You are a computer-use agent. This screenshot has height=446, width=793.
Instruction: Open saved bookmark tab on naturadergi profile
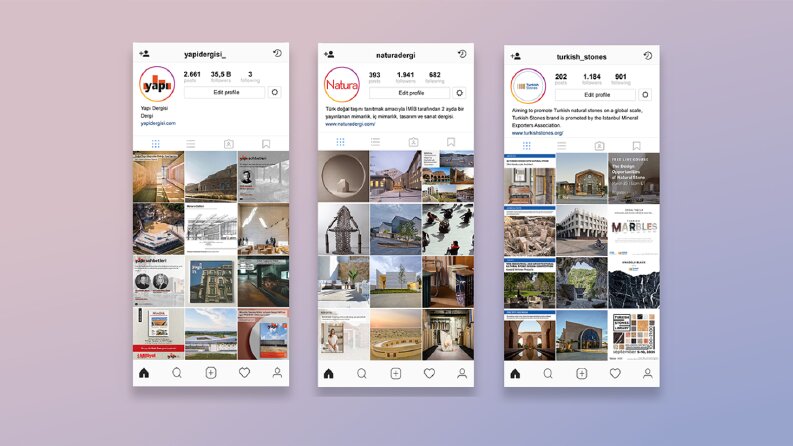[451, 142]
